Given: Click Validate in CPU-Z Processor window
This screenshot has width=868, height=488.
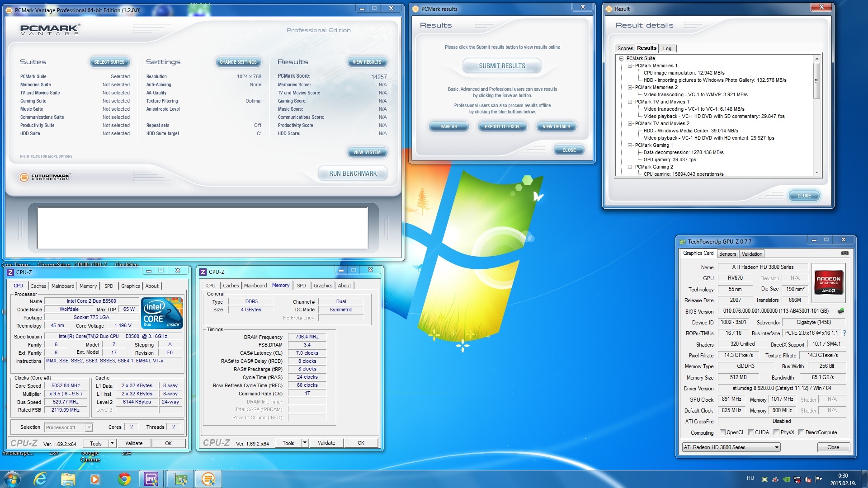Looking at the screenshot, I should coord(134,443).
